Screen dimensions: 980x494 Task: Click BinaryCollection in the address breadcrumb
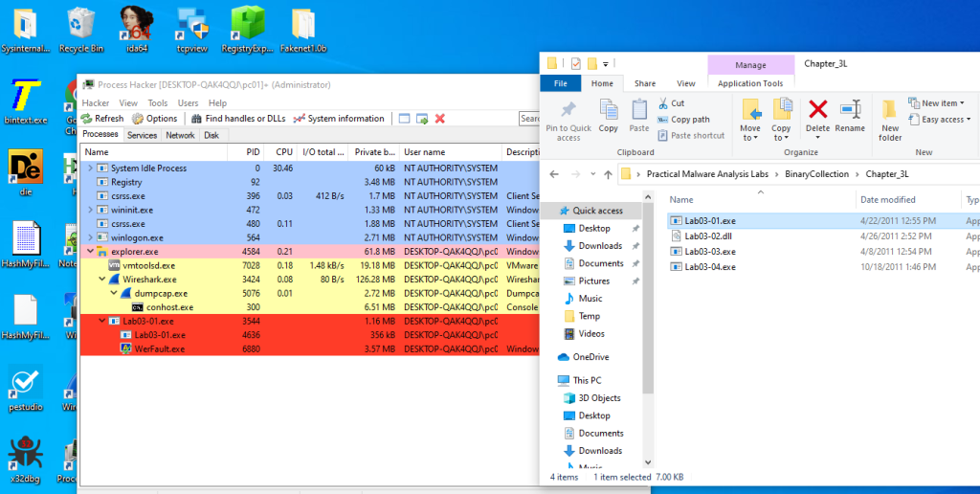coord(817,174)
